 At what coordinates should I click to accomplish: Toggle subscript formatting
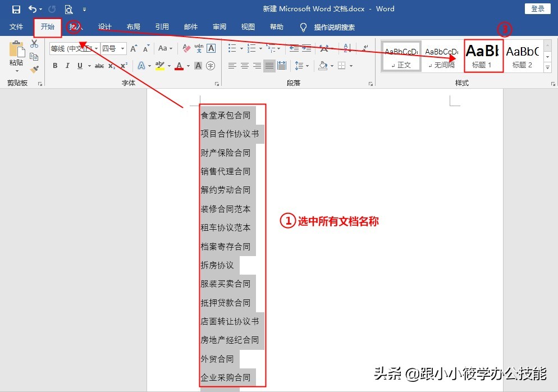(112, 66)
